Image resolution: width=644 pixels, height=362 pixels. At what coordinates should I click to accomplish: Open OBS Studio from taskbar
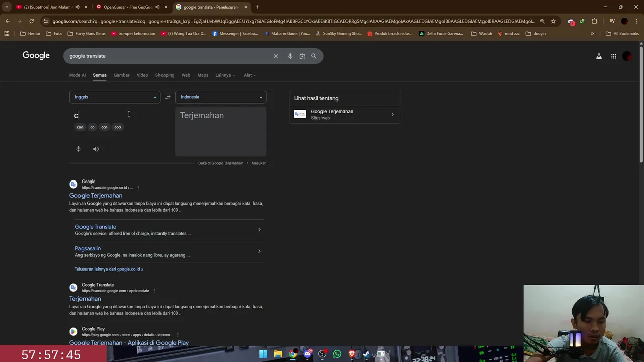(x=323, y=354)
